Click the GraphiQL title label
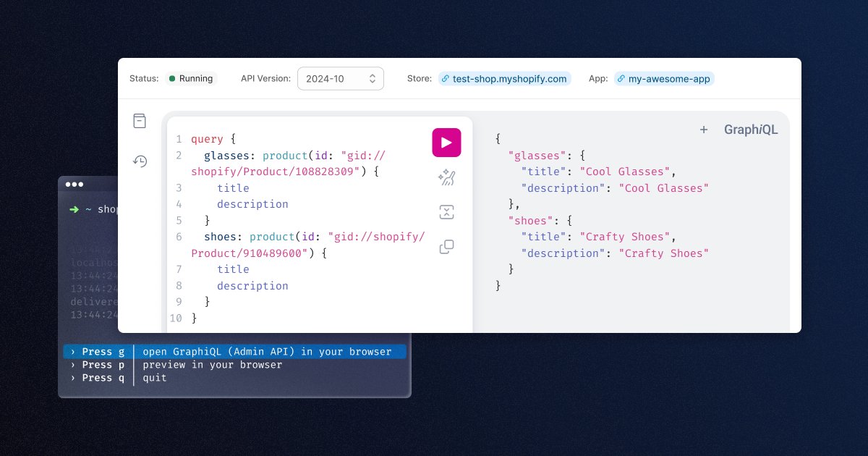The height and width of the screenshot is (456, 868). tap(751, 130)
